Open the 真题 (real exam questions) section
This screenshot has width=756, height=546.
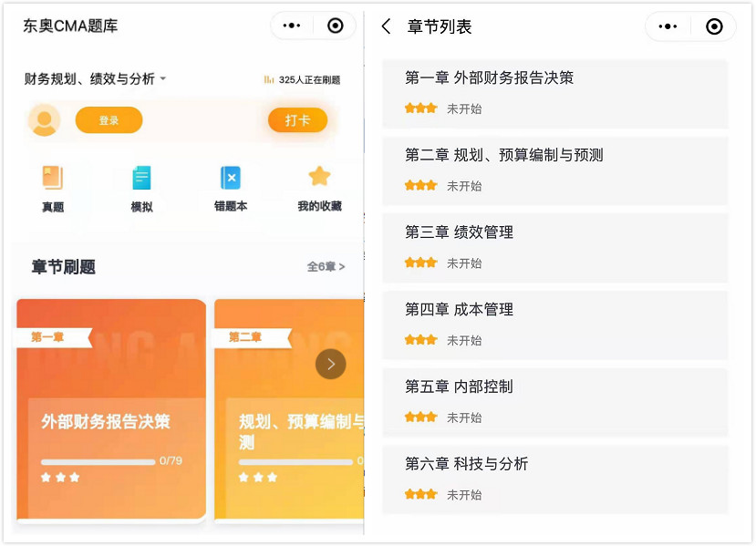pyautogui.click(x=53, y=188)
